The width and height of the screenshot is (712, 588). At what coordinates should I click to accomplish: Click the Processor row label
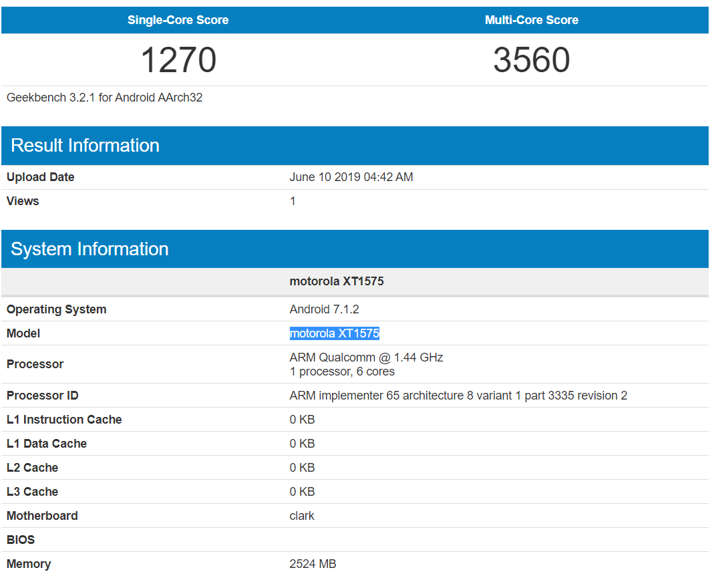tap(35, 364)
